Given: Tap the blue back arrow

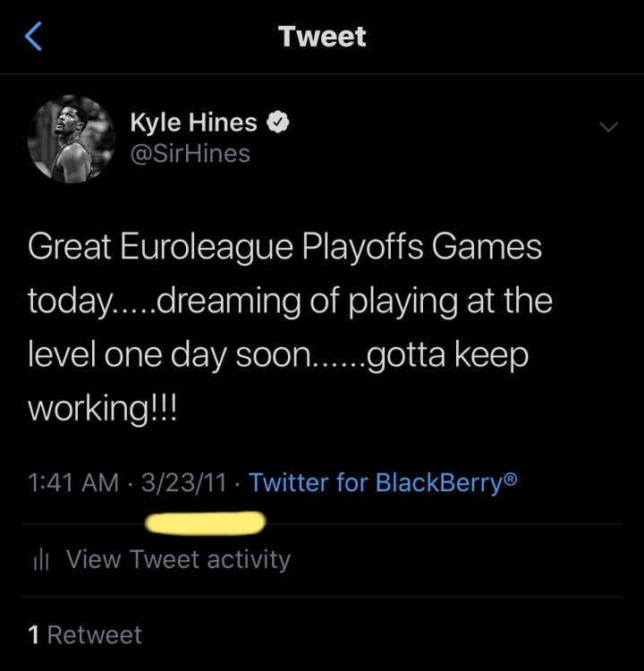Looking at the screenshot, I should [33, 37].
